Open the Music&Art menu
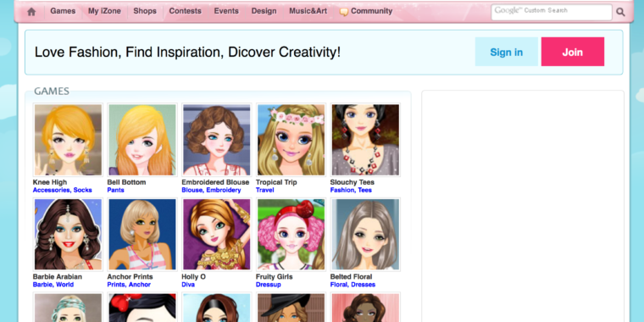Screen dimensions: 644x322 point(308,11)
